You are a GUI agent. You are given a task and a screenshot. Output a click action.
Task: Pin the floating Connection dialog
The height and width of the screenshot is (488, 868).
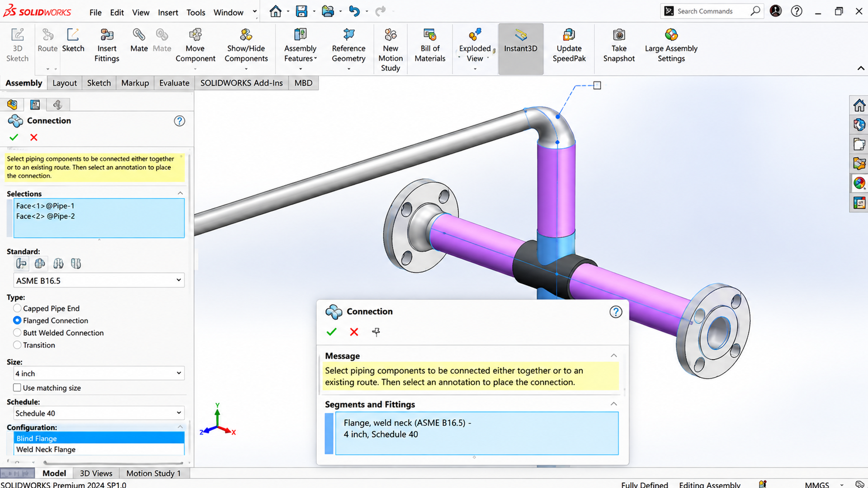pos(376,332)
